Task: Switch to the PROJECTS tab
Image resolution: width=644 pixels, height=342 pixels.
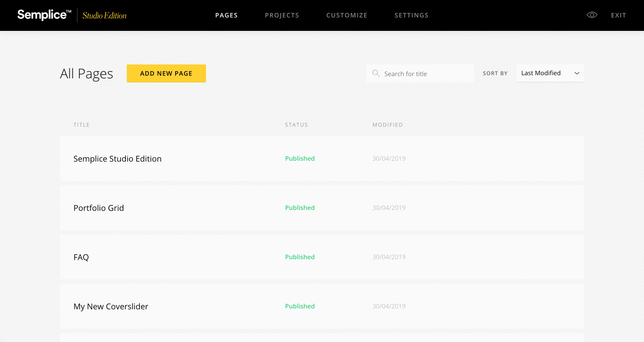Action: click(282, 15)
